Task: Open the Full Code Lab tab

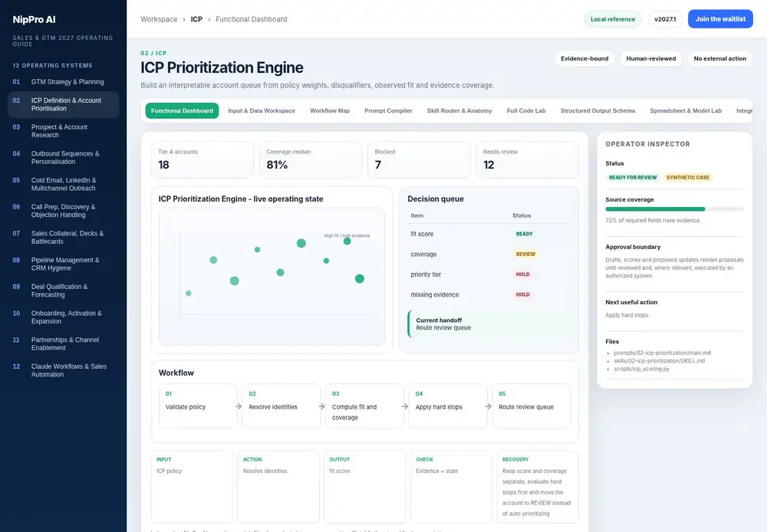Action: point(526,110)
